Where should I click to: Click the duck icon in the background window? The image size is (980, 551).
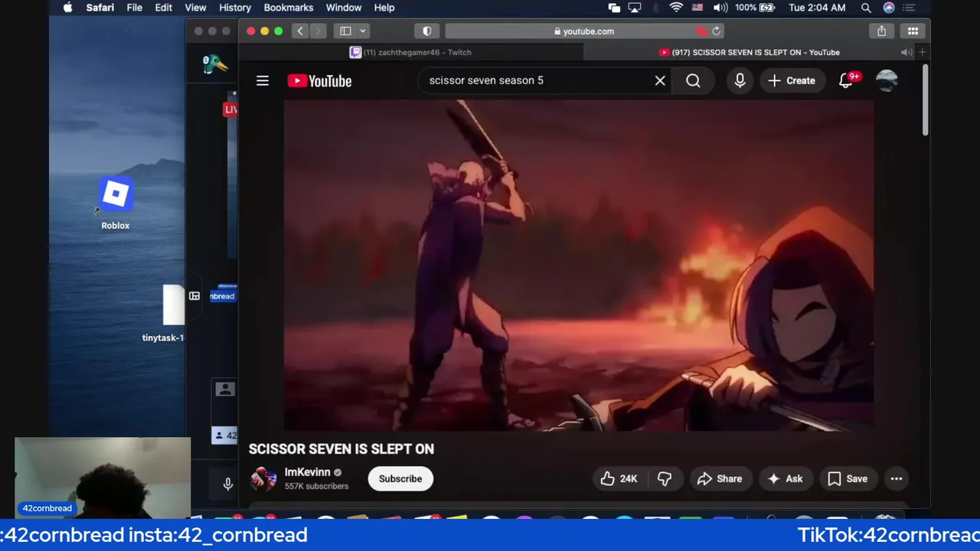click(x=215, y=64)
